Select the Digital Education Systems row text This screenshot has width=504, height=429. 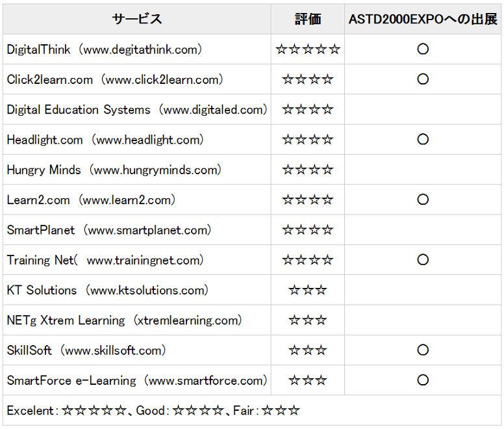click(x=137, y=110)
